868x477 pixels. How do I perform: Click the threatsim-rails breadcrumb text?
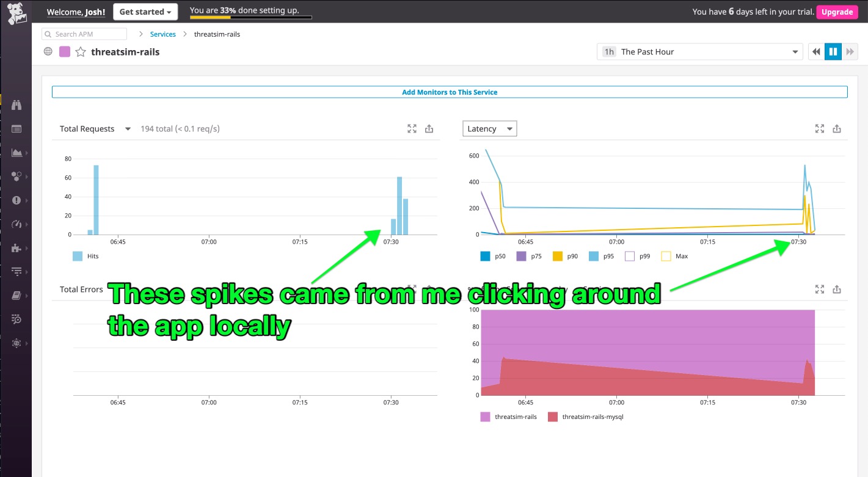pos(217,34)
